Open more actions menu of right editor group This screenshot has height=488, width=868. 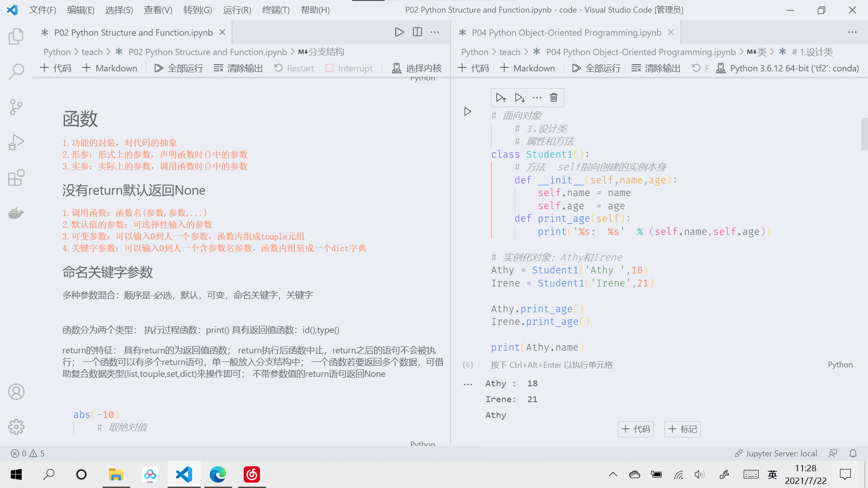click(852, 32)
